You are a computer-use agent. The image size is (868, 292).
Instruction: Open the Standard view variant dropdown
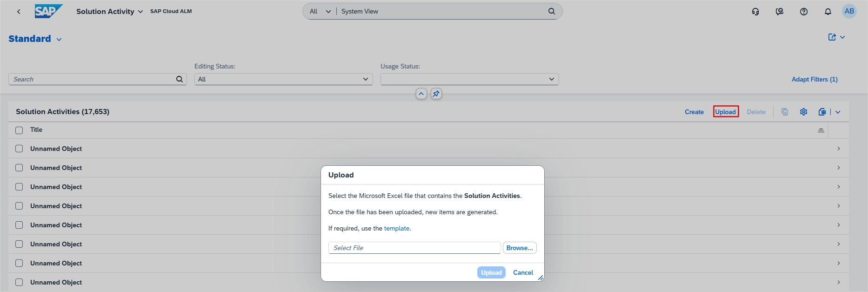pos(59,40)
